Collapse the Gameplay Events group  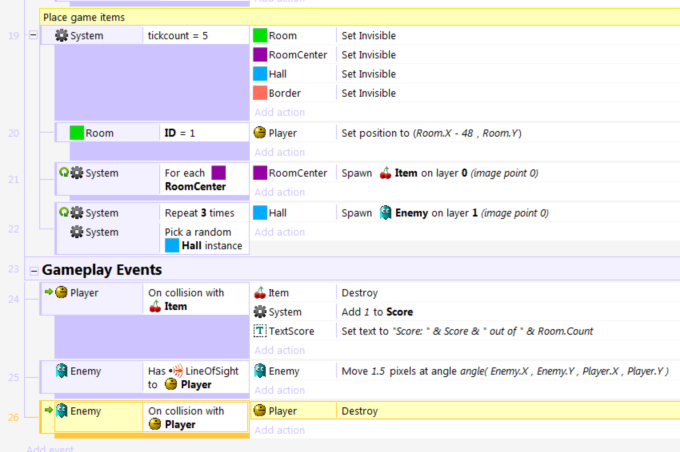point(34,270)
